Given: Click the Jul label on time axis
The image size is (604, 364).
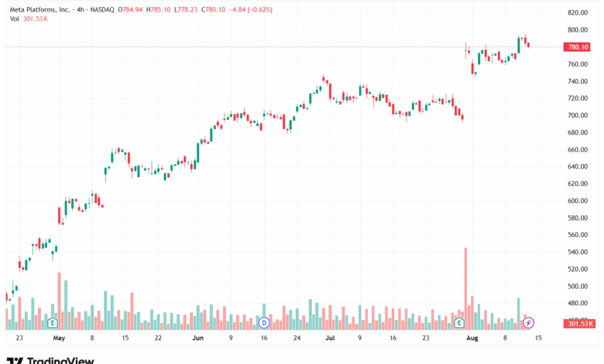Looking at the screenshot, I should coord(330,338).
